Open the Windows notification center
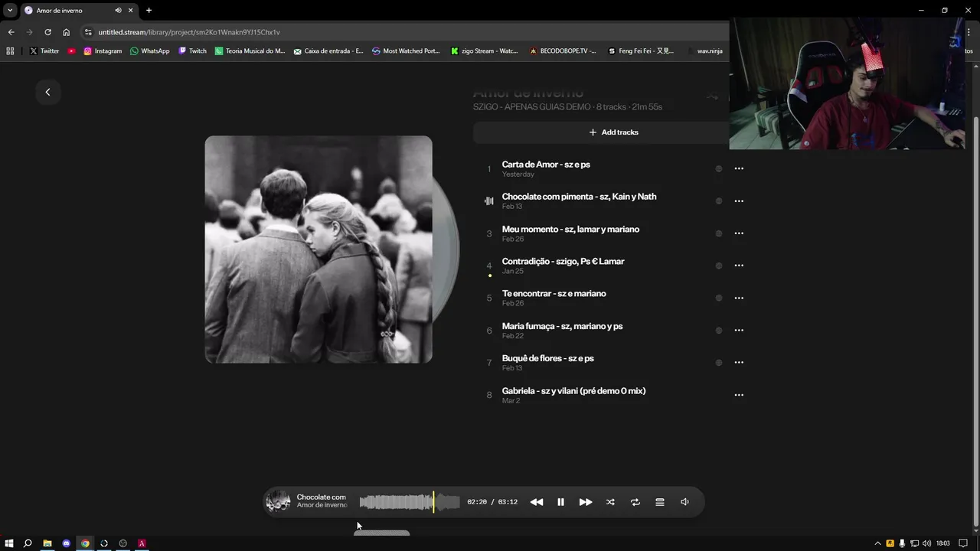 coord(963,543)
